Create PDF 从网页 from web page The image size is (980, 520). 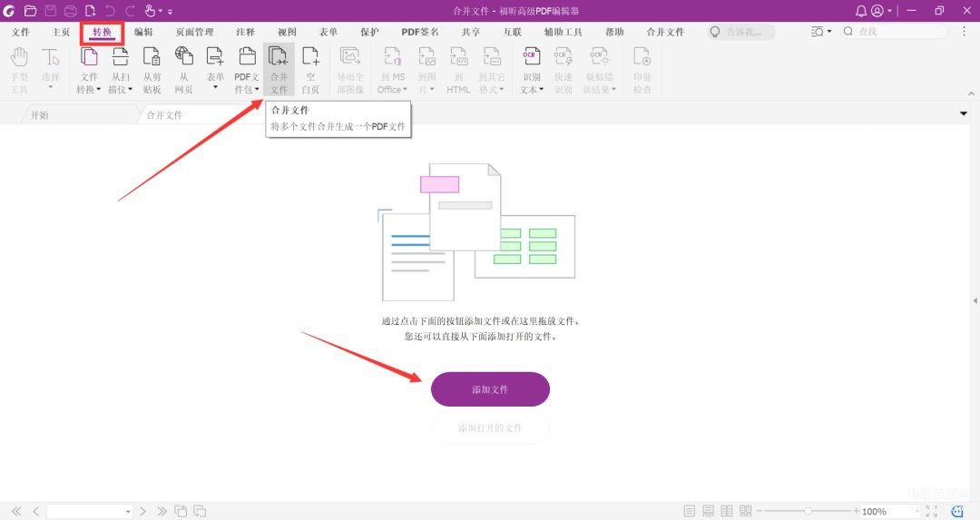pos(183,71)
